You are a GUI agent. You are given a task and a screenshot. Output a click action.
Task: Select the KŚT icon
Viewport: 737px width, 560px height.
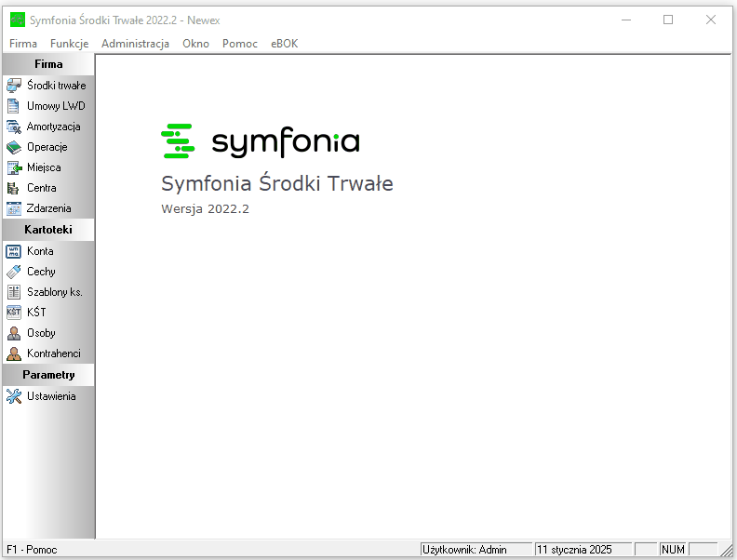(14, 313)
